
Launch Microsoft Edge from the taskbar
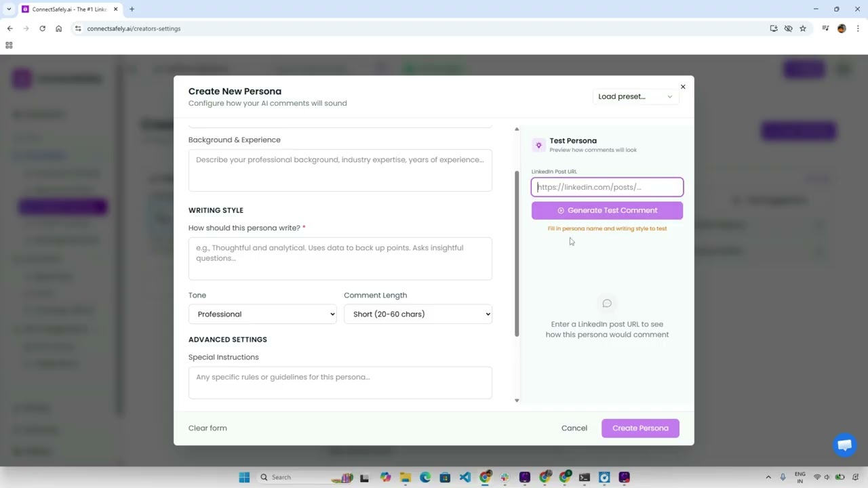tap(425, 477)
